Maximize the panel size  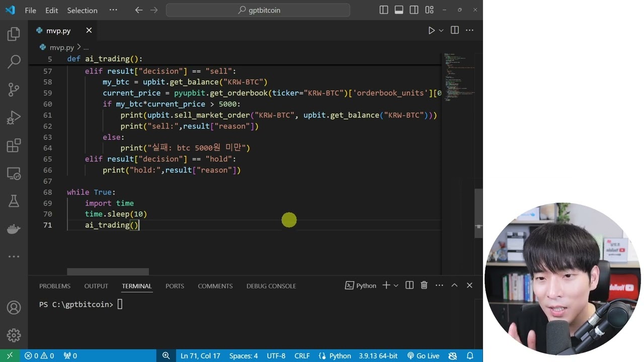(454, 285)
